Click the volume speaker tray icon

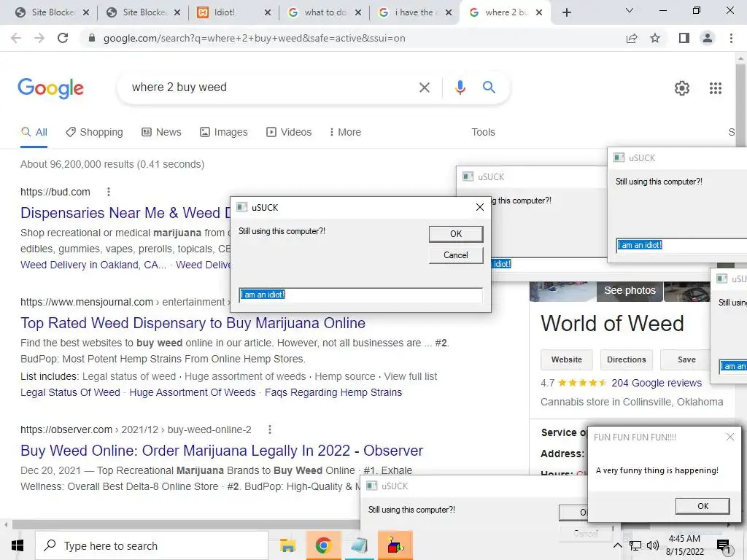653,545
